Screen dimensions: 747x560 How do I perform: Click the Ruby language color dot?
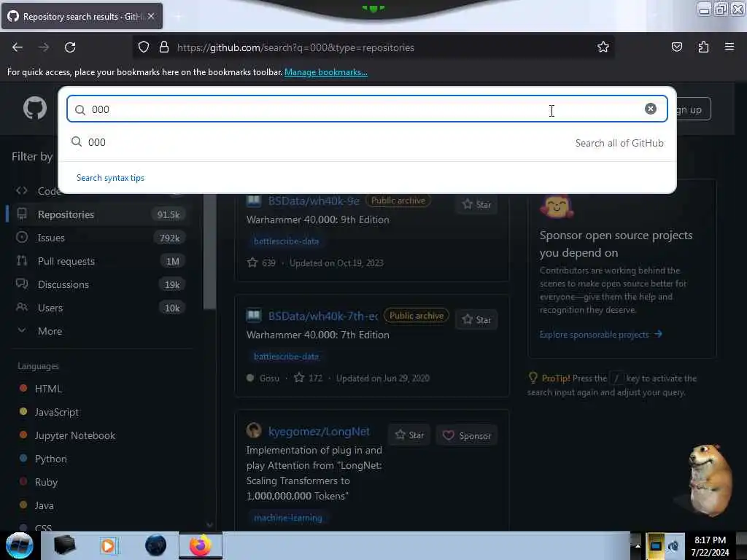click(x=23, y=481)
